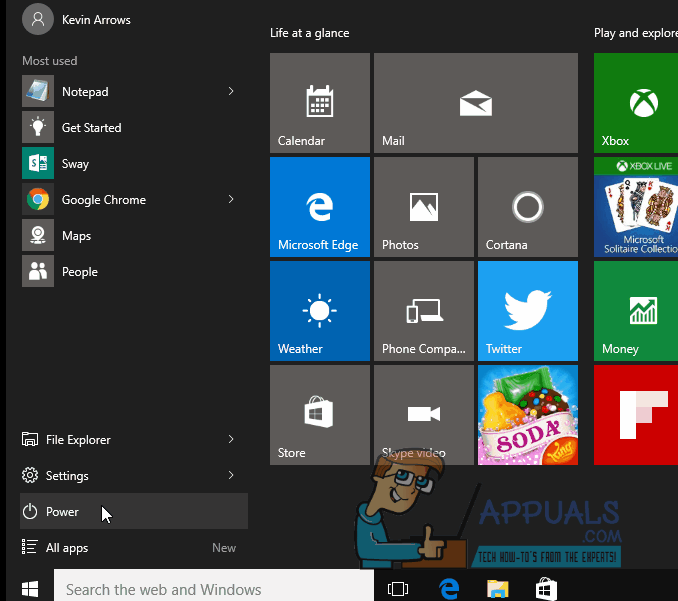The width and height of the screenshot is (678, 601).
Task: Open the Photos tile
Action: (424, 207)
